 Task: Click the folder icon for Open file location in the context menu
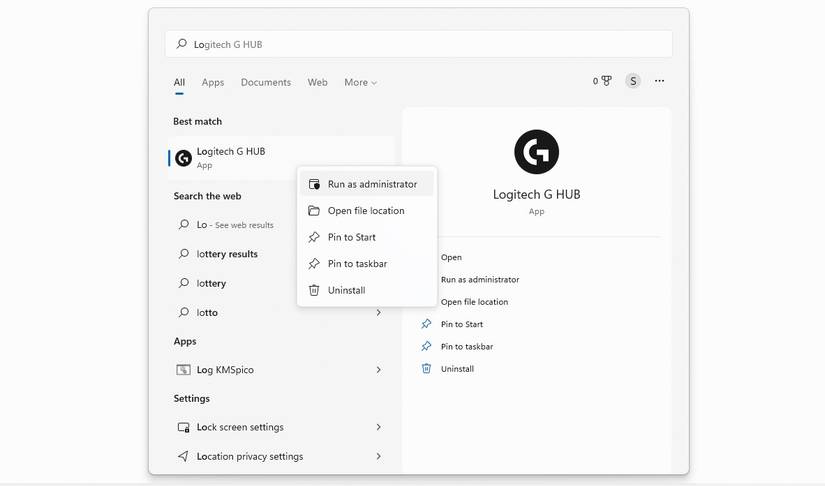(x=314, y=211)
